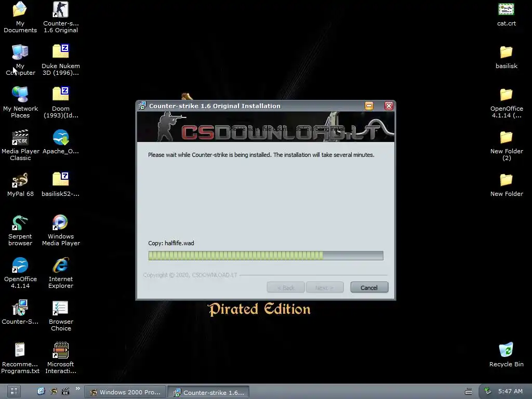The height and width of the screenshot is (399, 532).
Task: Select the New Folder (2) icon
Action: pos(506,145)
